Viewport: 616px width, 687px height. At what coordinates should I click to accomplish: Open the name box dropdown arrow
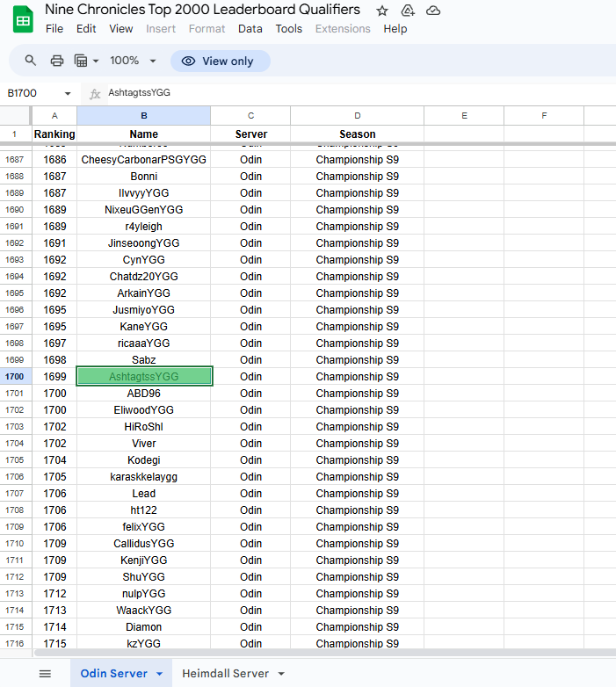pyautogui.click(x=68, y=93)
